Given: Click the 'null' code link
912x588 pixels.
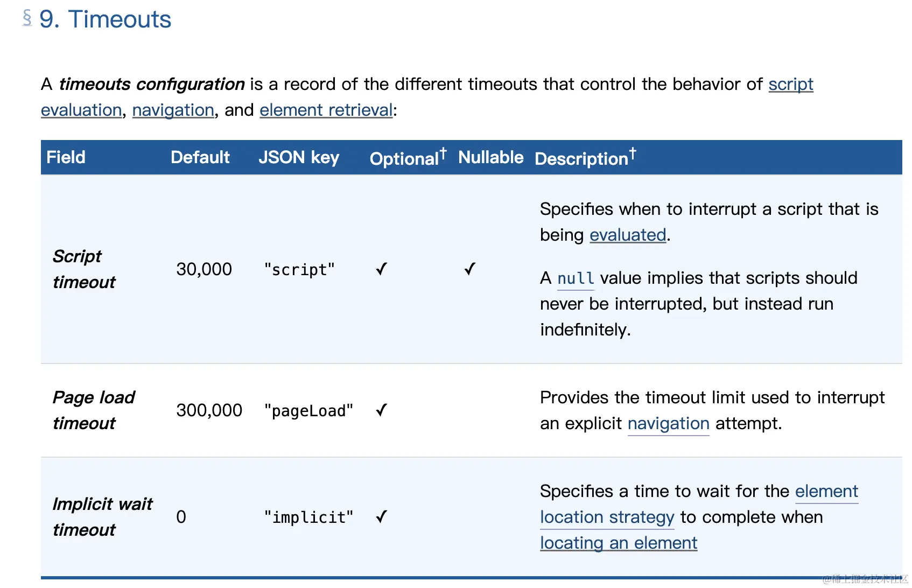Looking at the screenshot, I should pos(576,278).
